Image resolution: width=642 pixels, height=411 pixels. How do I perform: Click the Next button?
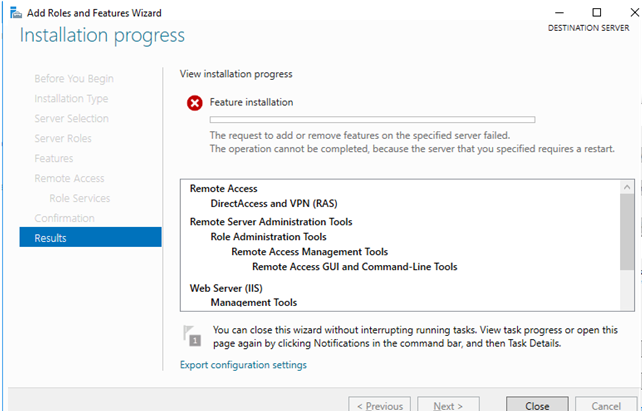click(446, 405)
